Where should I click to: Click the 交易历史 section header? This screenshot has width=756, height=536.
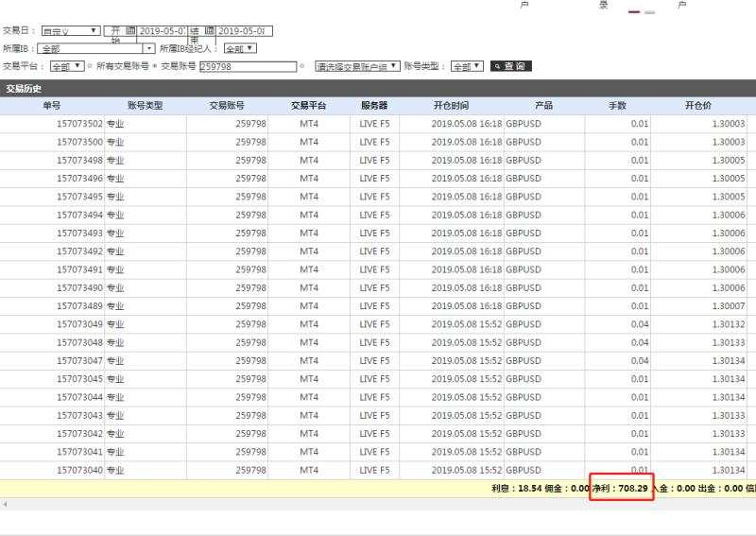(23, 89)
